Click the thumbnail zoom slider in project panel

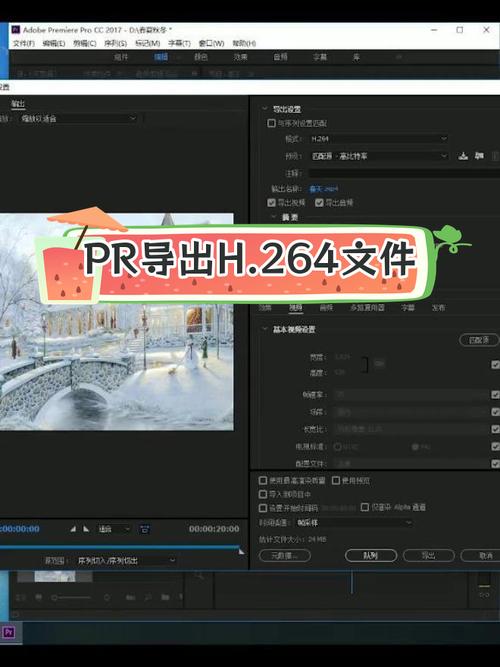tap(71, 598)
